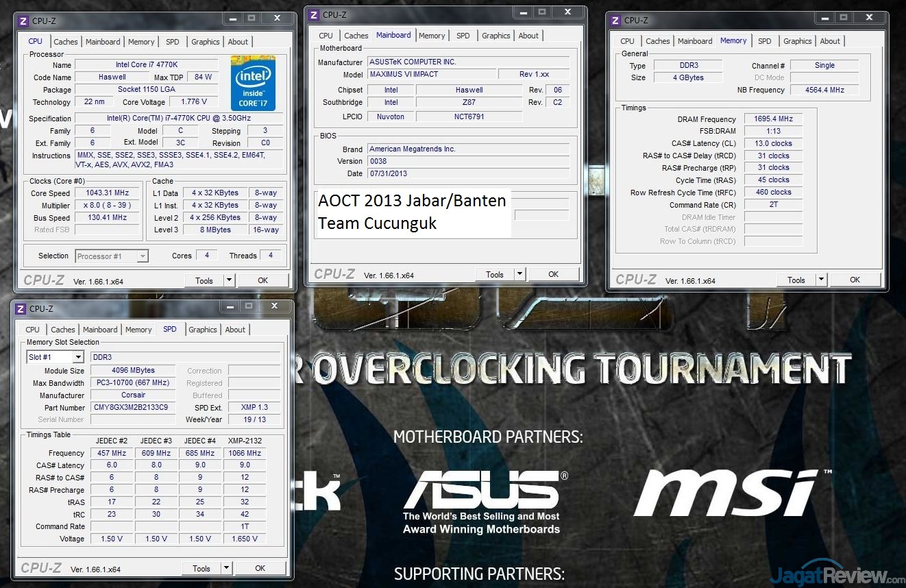
Task: Open the About tab in the Mainboard window
Action: tap(528, 36)
